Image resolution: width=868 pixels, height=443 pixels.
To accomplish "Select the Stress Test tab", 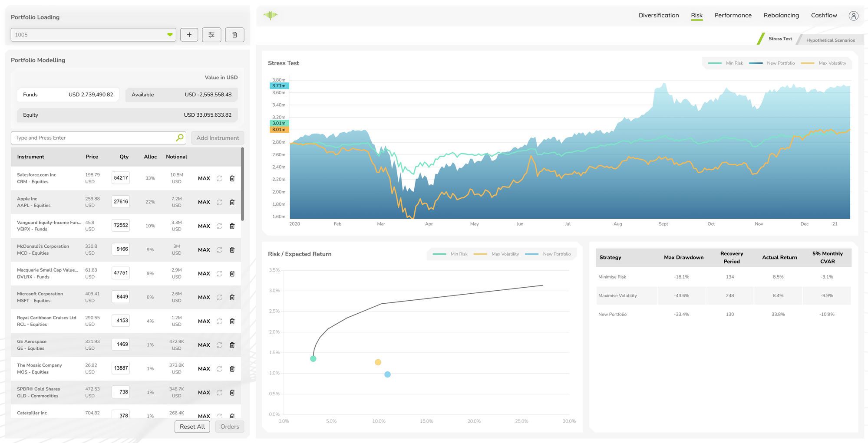I will point(780,38).
